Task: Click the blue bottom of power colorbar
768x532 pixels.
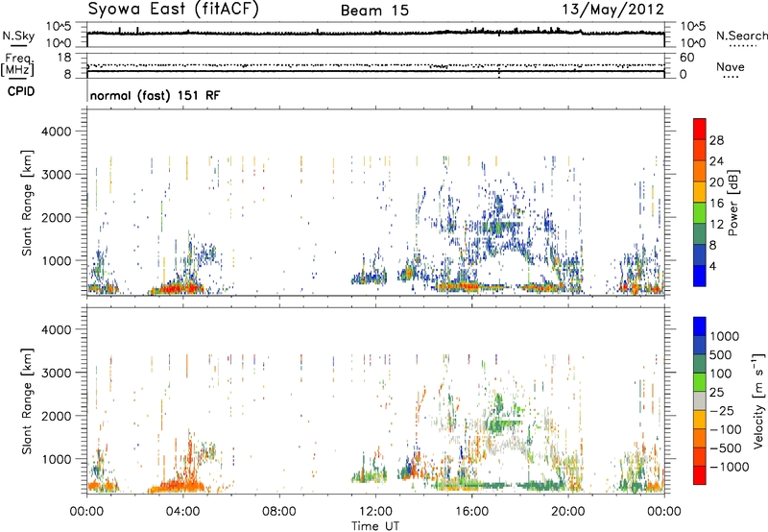Action: coord(700,276)
